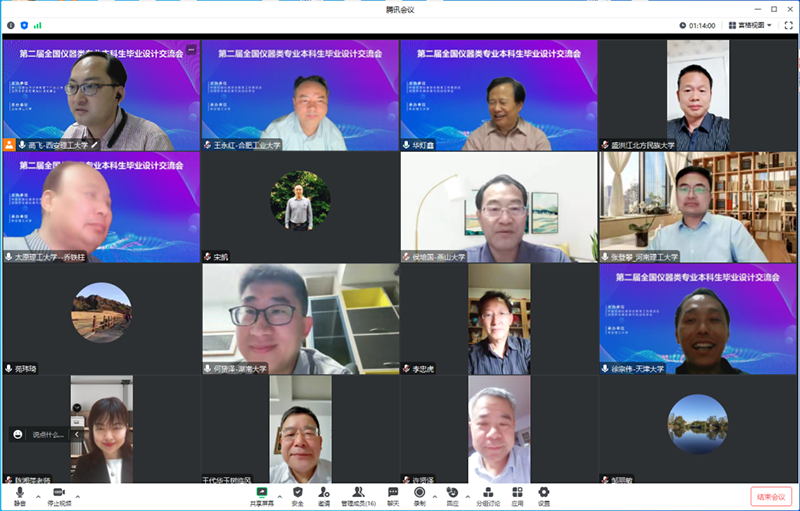Click the red 结束会议 end meeting button
This screenshot has width=800, height=511.
tap(770, 495)
